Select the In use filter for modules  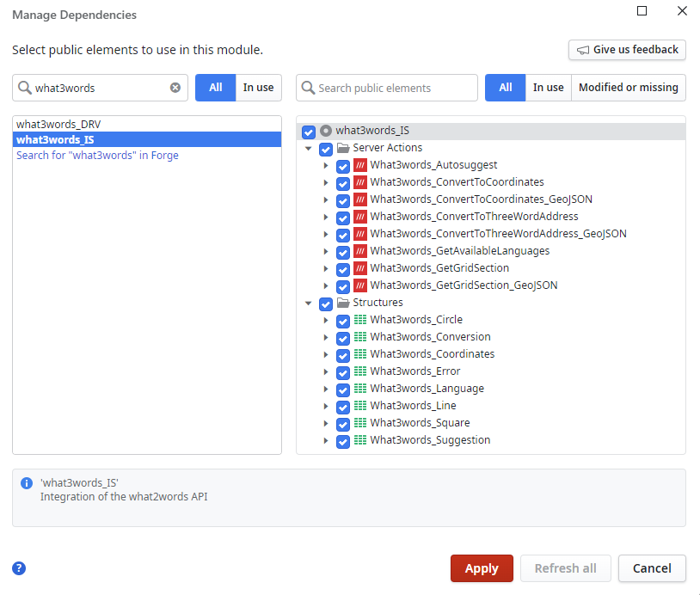(258, 88)
